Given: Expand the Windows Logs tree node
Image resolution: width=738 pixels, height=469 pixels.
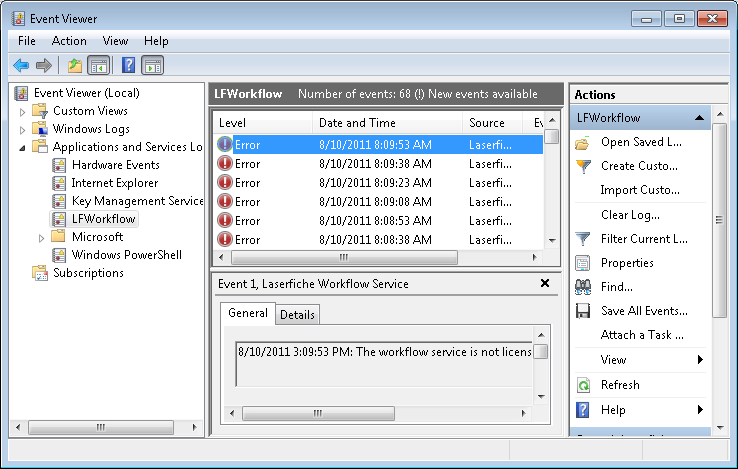Looking at the screenshot, I should (23, 129).
